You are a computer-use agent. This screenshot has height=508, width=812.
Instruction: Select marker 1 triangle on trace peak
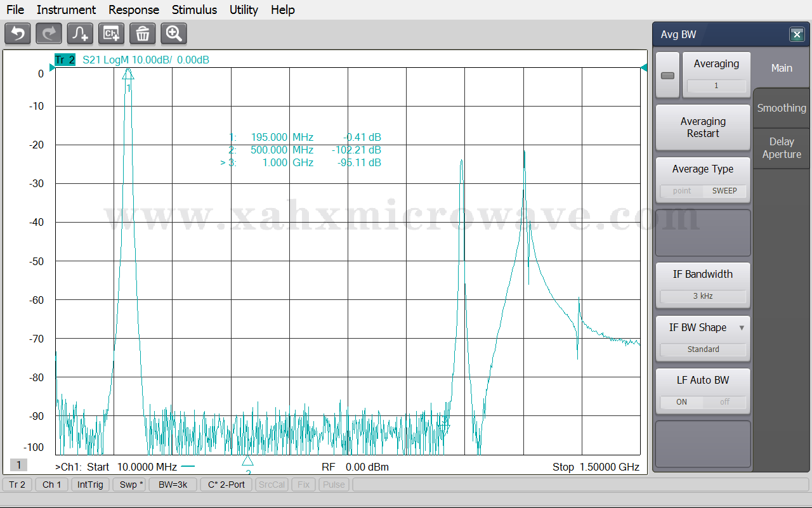(128, 75)
